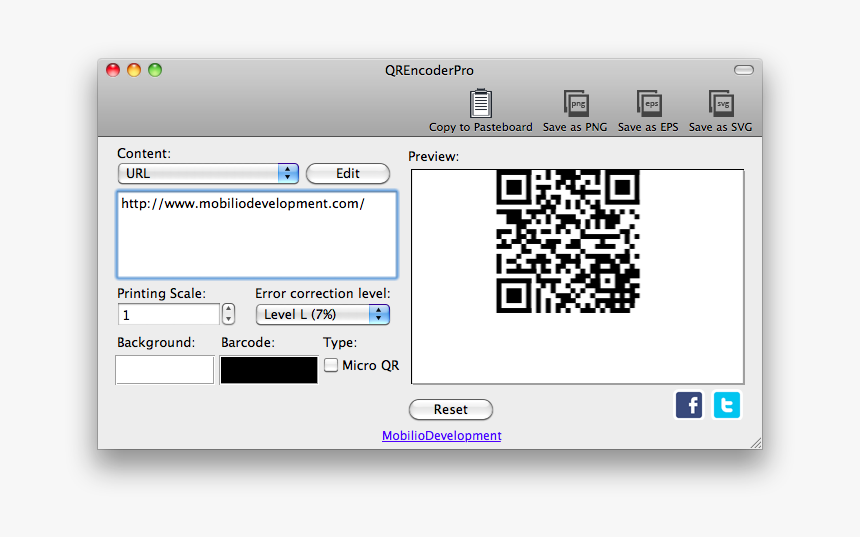This screenshot has height=537, width=860.
Task: Click the Printing Scale input field
Action: tap(168, 315)
